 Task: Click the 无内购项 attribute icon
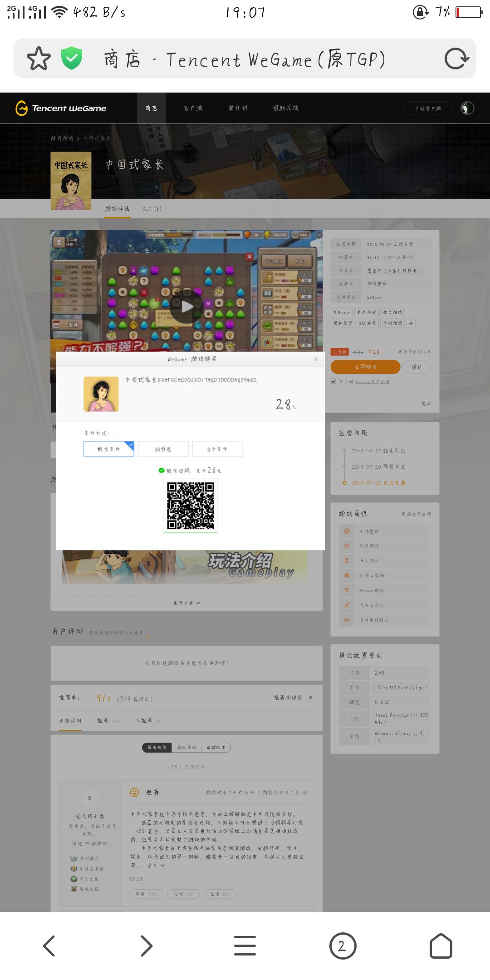[347, 546]
